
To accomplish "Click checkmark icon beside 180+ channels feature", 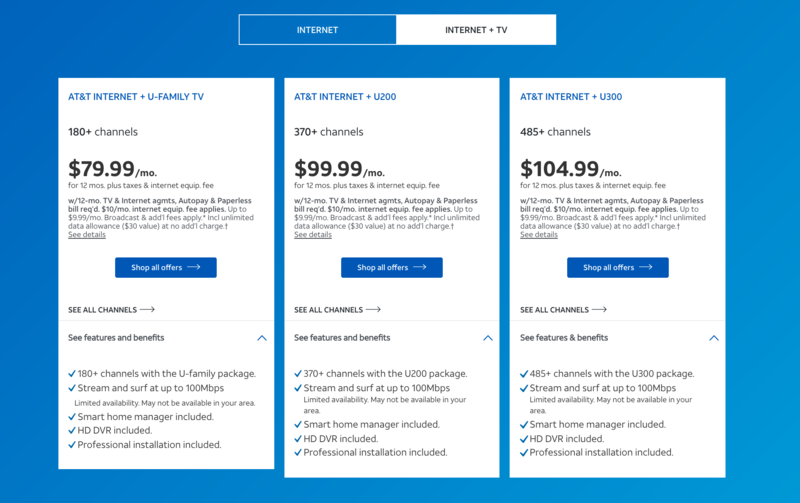I will tap(72, 373).
